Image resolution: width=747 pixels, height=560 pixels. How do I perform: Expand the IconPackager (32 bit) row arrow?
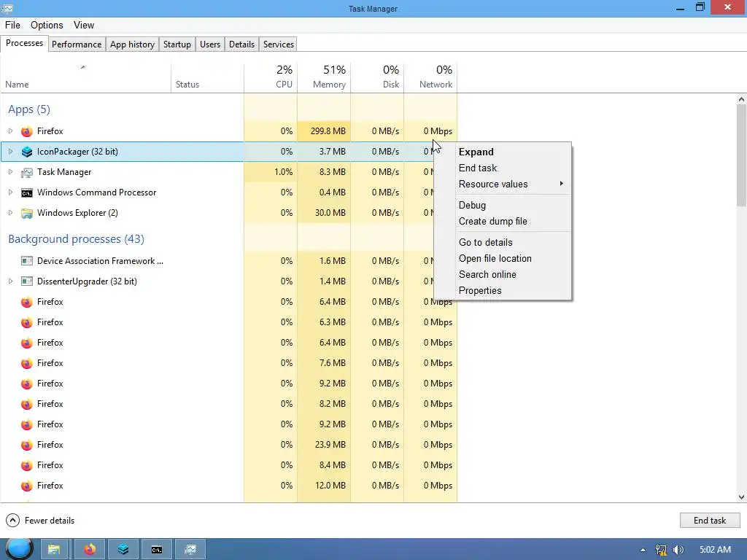pos(10,152)
